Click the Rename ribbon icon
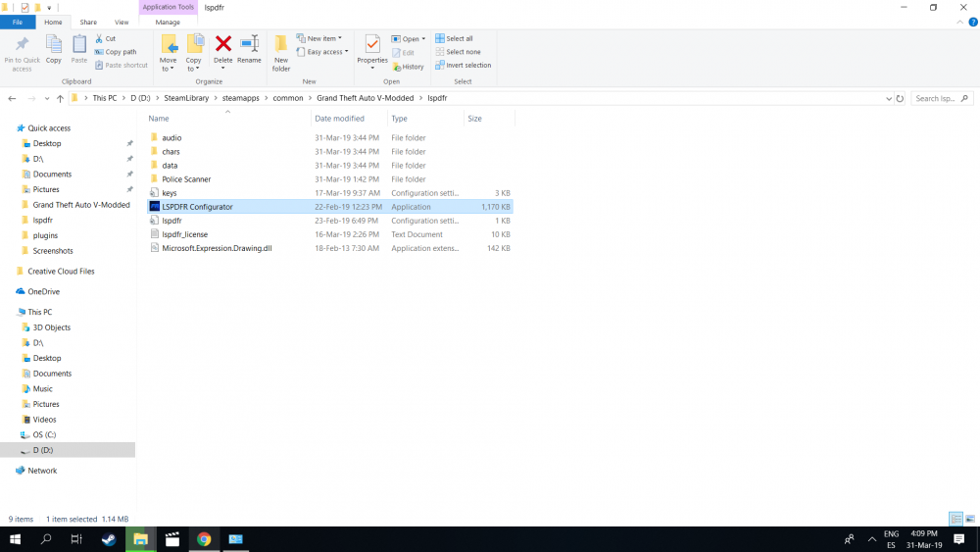This screenshot has height=552, width=980. point(249,44)
